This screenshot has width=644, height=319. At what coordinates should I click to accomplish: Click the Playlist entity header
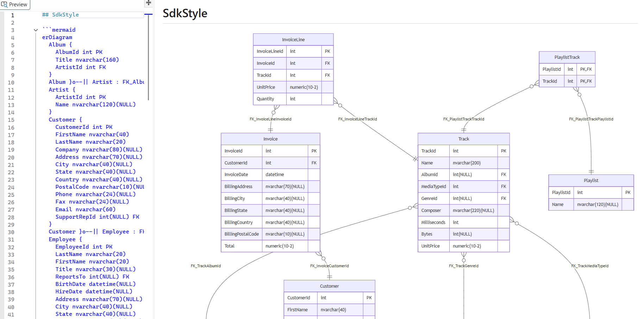pos(591,181)
